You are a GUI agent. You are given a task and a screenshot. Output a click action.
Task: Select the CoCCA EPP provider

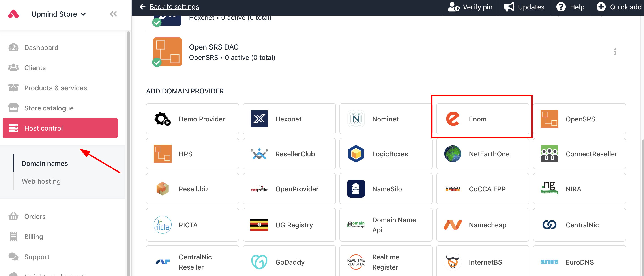[483, 189]
